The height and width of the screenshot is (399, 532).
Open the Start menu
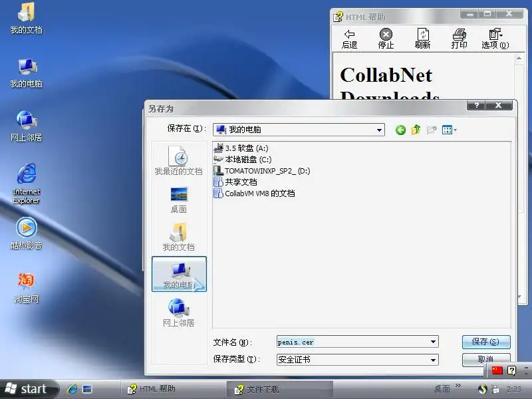[x=28, y=389]
